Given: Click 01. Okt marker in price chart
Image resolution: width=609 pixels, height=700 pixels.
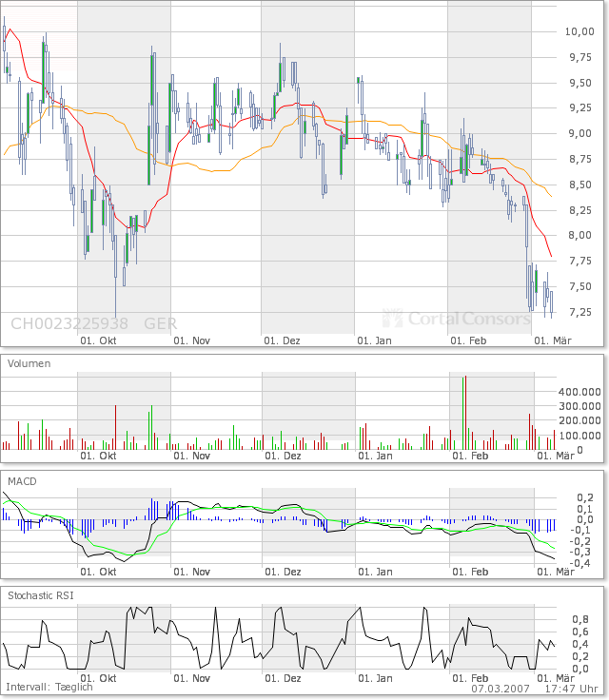Looking at the screenshot, I should click(x=98, y=340).
